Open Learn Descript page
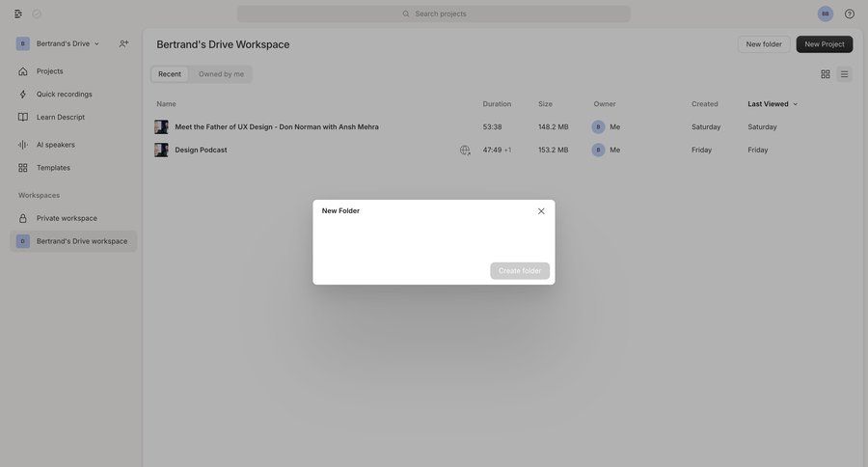868x467 pixels. (73, 117)
